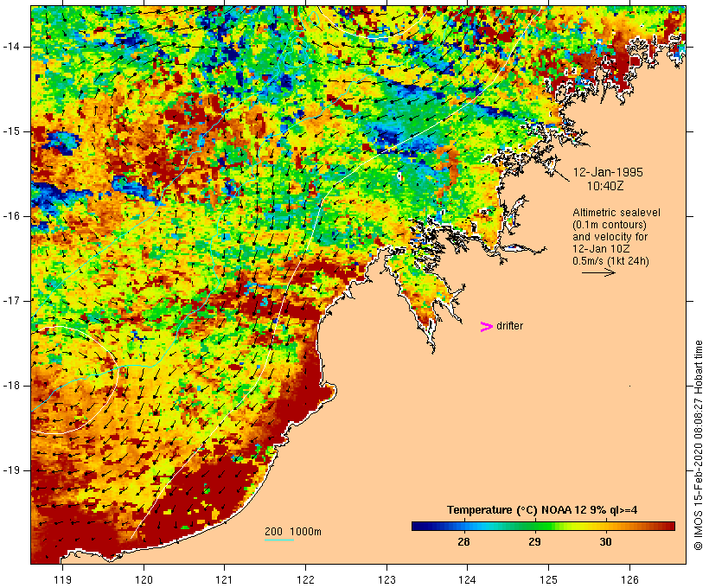The height and width of the screenshot is (588, 709).
Task: Click the latitude label -15
Action: [11, 131]
